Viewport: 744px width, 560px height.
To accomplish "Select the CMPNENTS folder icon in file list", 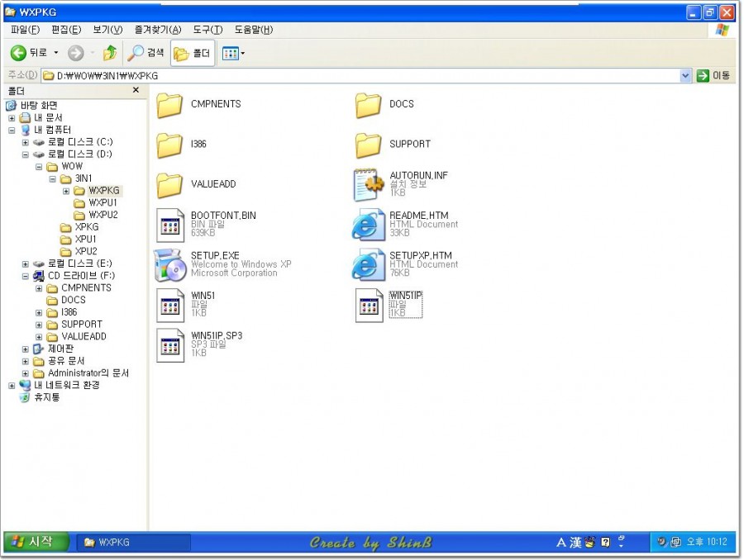I will [x=169, y=105].
